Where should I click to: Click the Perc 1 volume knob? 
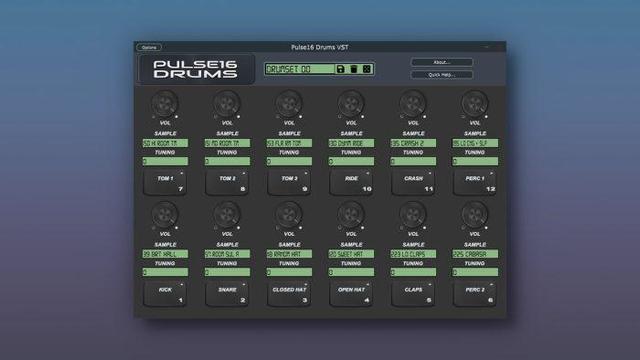tap(475, 104)
